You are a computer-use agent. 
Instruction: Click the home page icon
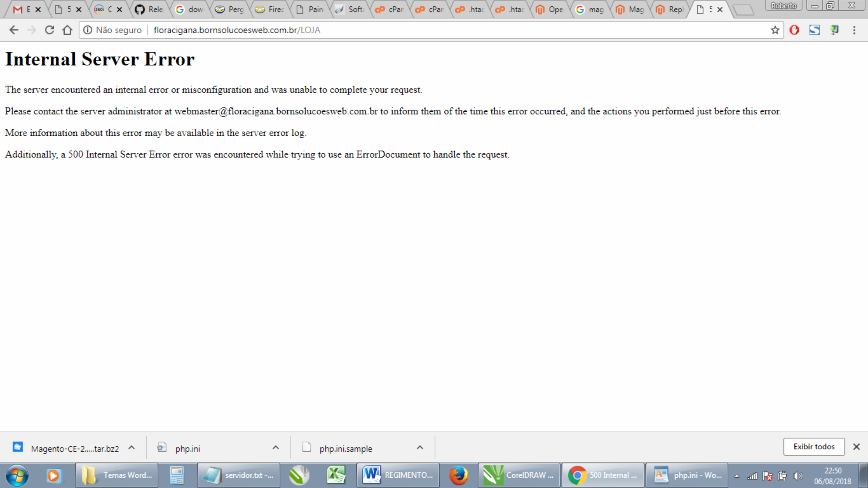(x=67, y=30)
